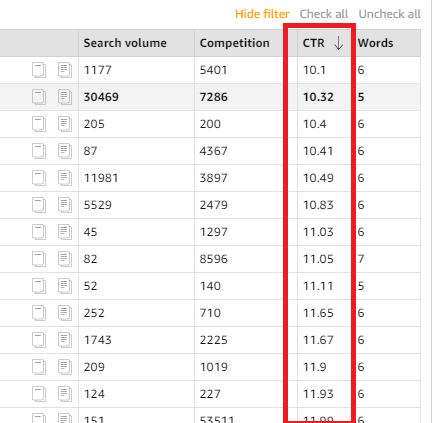
Task: Click the Uncheck all link
Action: (x=389, y=14)
